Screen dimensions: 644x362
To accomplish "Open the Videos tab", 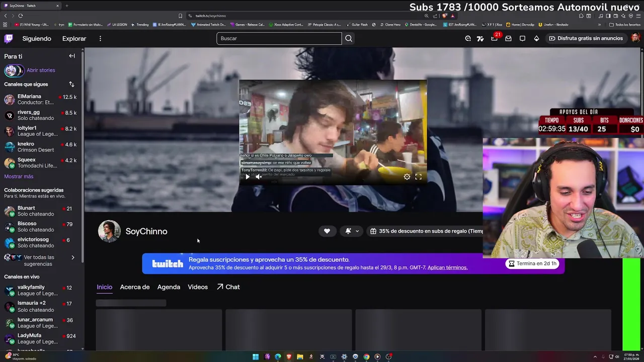I will 198,287.
